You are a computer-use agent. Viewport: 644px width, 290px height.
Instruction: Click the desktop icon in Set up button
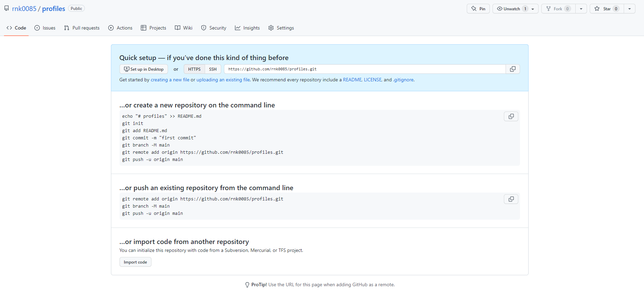[127, 69]
